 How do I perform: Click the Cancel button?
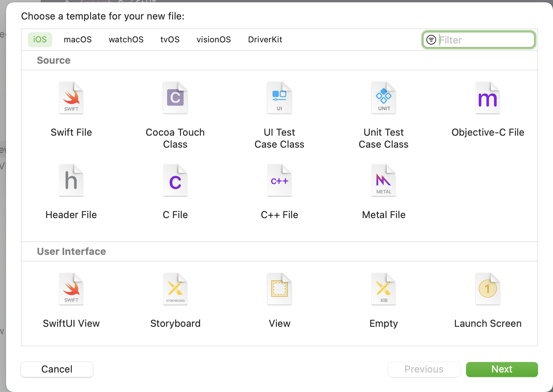tap(57, 370)
